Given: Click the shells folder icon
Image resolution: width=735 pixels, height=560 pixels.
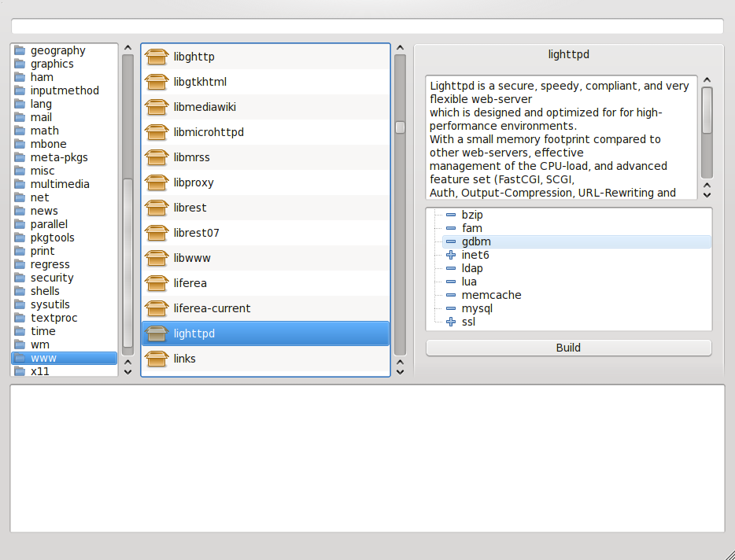Looking at the screenshot, I should 20,292.
